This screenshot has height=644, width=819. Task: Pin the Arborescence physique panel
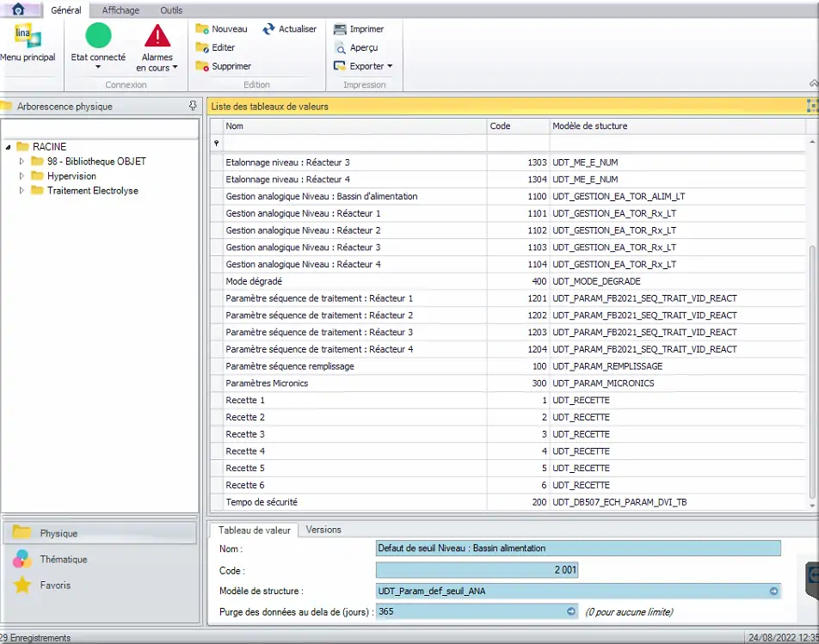[x=193, y=106]
